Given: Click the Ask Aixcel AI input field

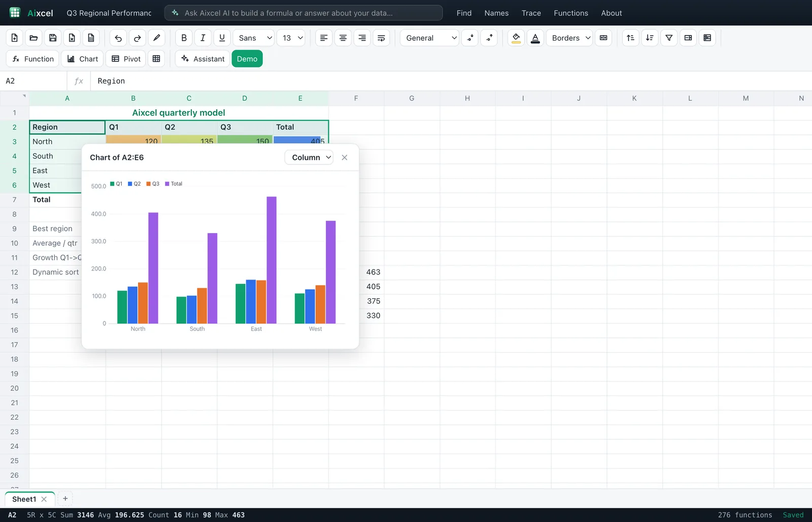Looking at the screenshot, I should [x=303, y=13].
